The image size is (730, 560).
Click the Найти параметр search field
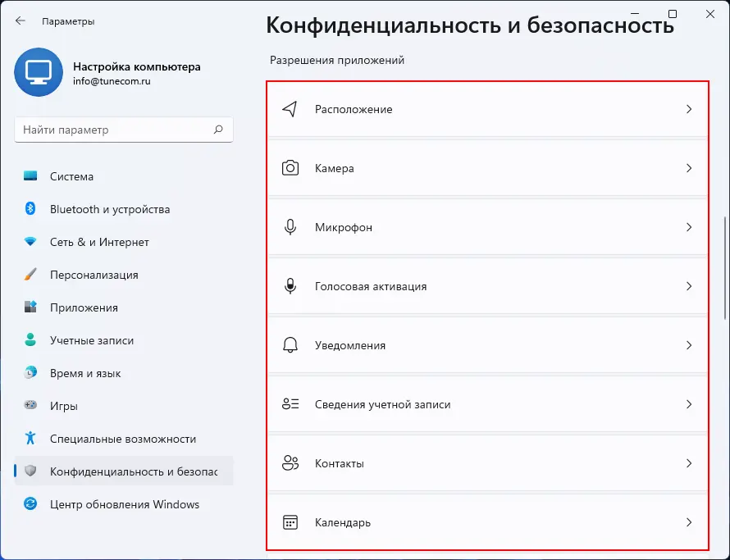click(115, 130)
